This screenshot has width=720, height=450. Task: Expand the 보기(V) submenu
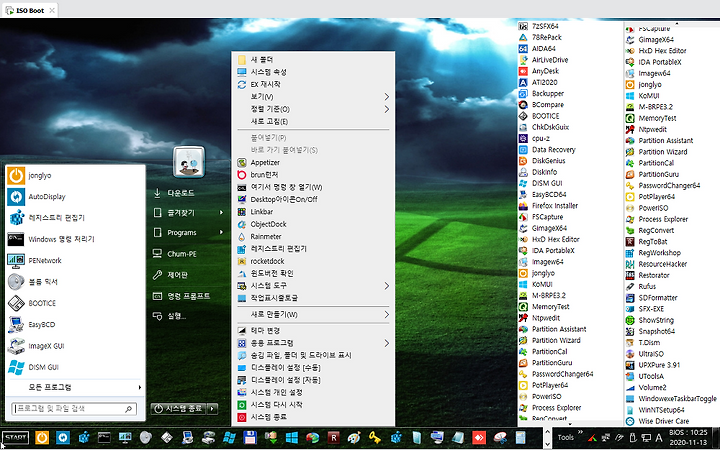point(313,96)
